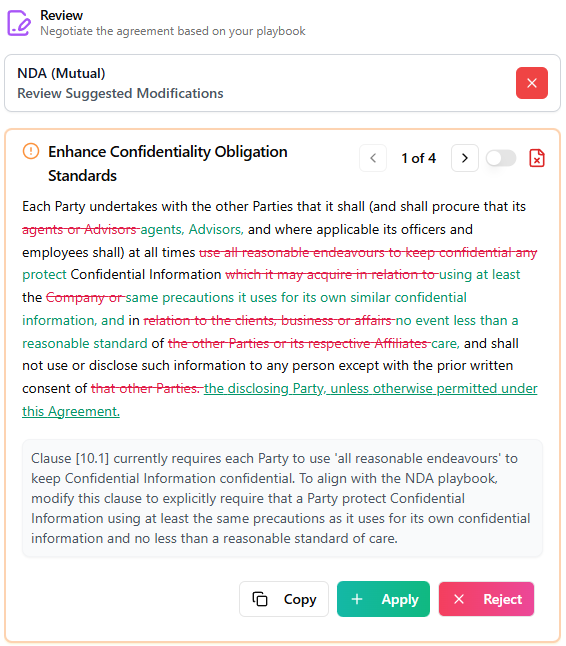Click the struck-through 'agents or Advisors' text

[80, 229]
